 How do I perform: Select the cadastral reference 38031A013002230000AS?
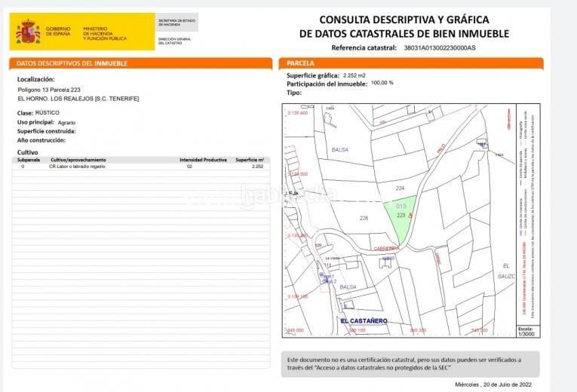(440, 47)
